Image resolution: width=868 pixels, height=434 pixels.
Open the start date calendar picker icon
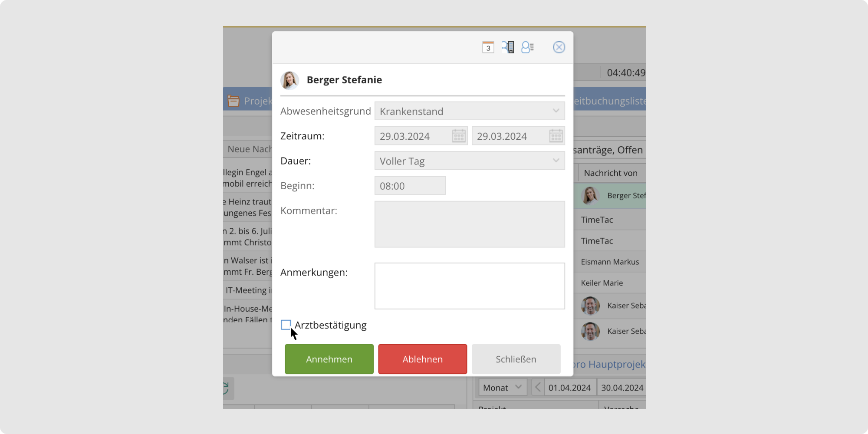458,136
